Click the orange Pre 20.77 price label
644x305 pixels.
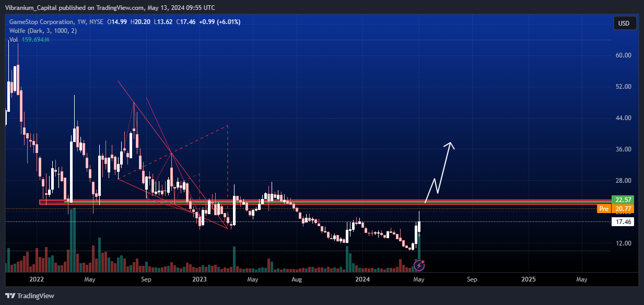[x=616, y=209]
